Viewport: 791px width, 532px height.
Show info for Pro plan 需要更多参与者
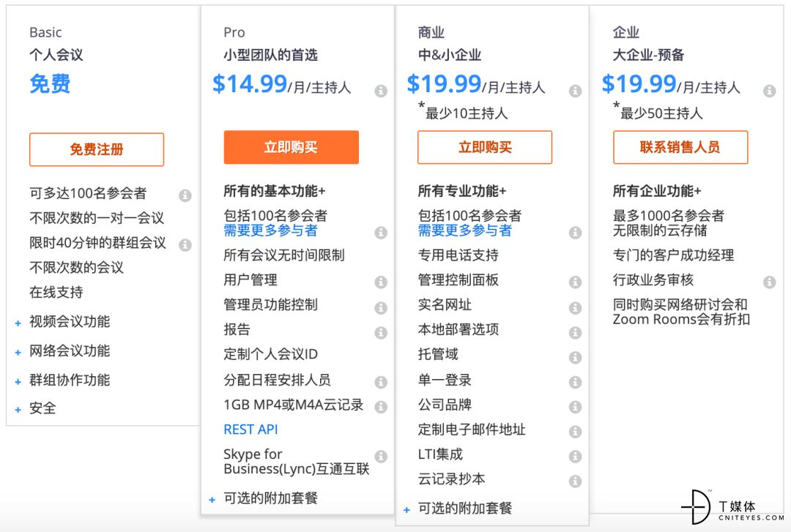[x=381, y=233]
